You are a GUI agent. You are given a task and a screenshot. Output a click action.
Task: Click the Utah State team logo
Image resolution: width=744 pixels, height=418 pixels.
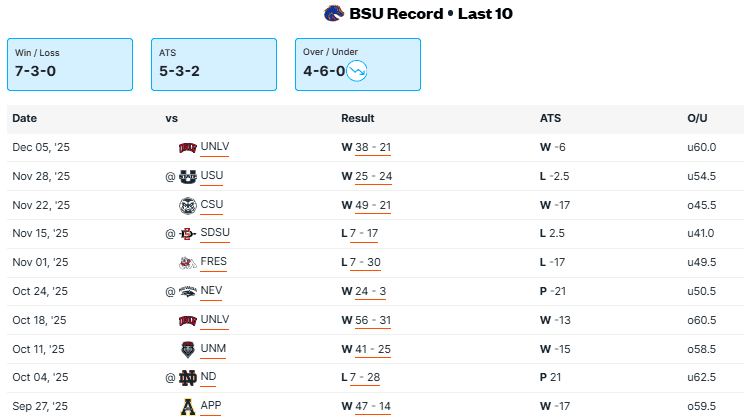point(187,177)
